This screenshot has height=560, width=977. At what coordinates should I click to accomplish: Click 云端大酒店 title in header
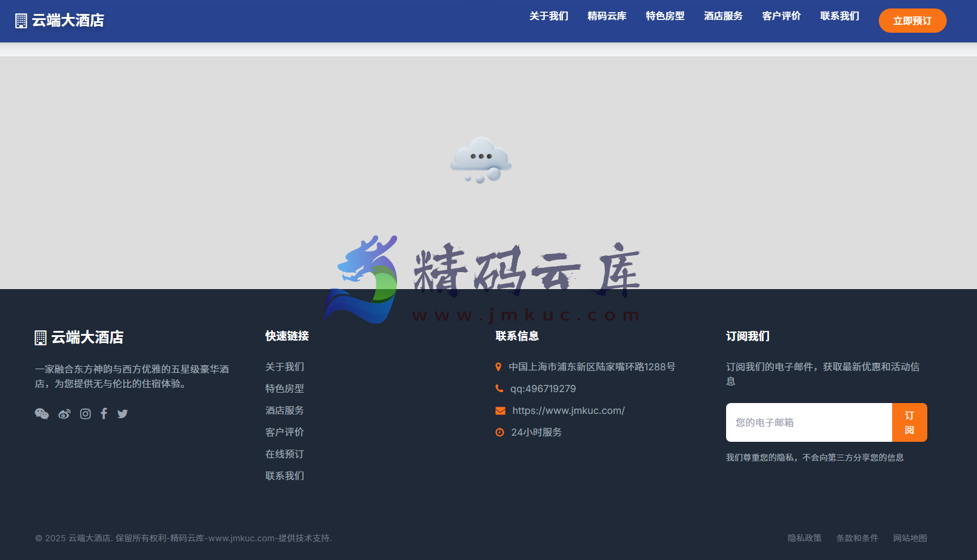(68, 21)
